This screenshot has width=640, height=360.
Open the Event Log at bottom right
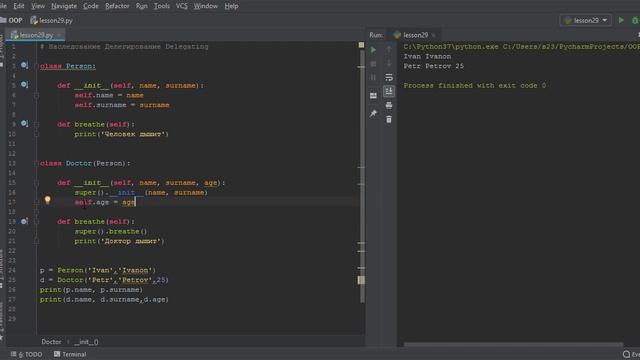click(631, 354)
